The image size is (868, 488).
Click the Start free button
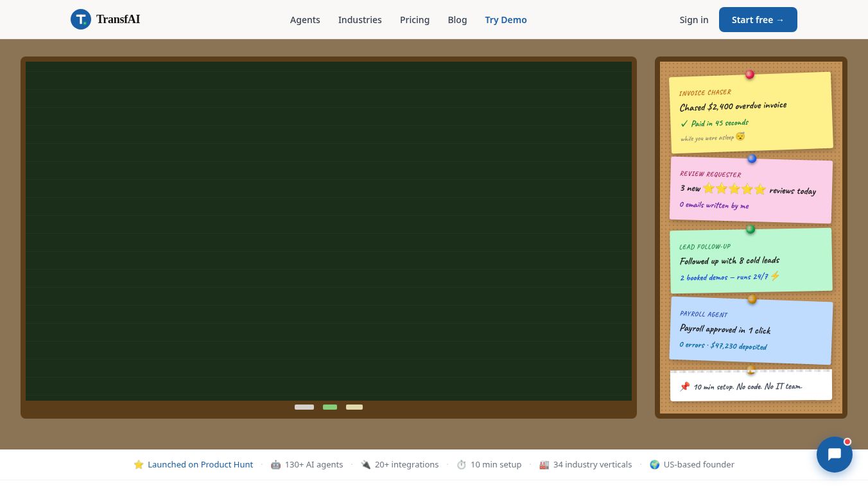[758, 19]
